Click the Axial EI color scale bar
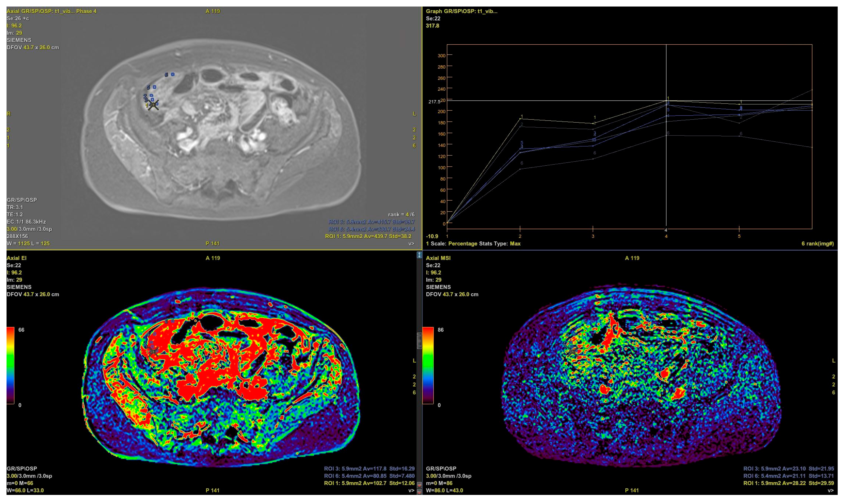Image resolution: width=844 pixels, height=504 pixels. point(11,365)
